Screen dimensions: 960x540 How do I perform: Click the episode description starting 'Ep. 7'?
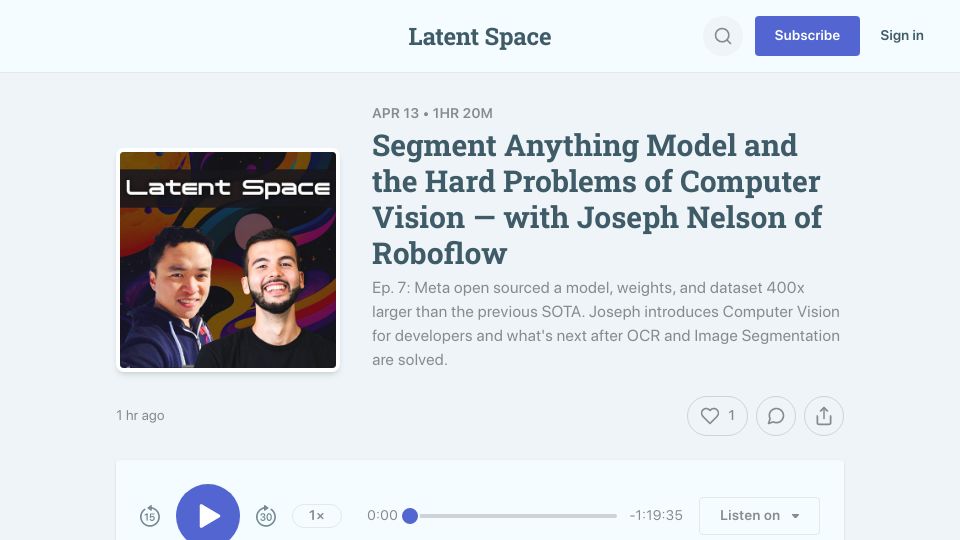click(x=606, y=324)
